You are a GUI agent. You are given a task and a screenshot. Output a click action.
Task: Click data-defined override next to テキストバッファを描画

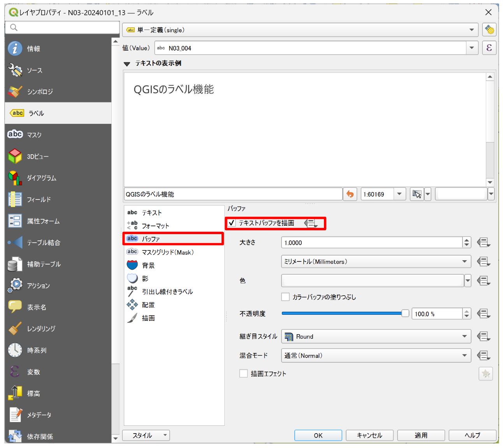311,223
